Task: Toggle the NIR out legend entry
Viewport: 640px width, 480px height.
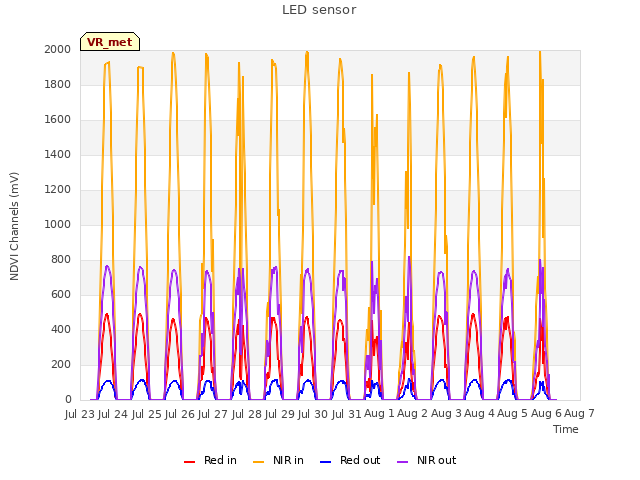Action: pyautogui.click(x=427, y=460)
